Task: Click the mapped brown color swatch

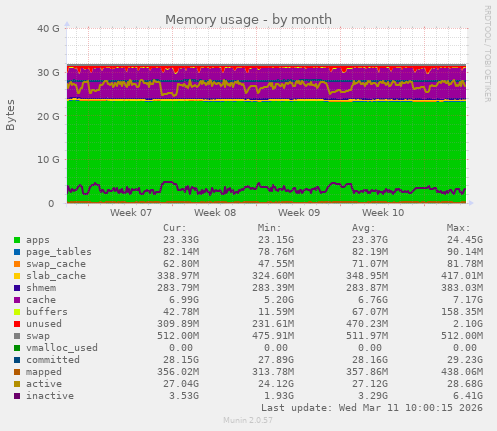Action: pyautogui.click(x=17, y=372)
